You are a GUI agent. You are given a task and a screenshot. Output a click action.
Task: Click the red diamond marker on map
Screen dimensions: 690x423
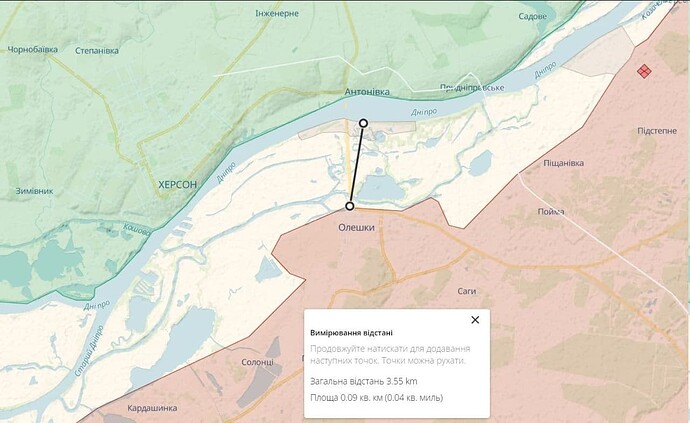coord(644,70)
